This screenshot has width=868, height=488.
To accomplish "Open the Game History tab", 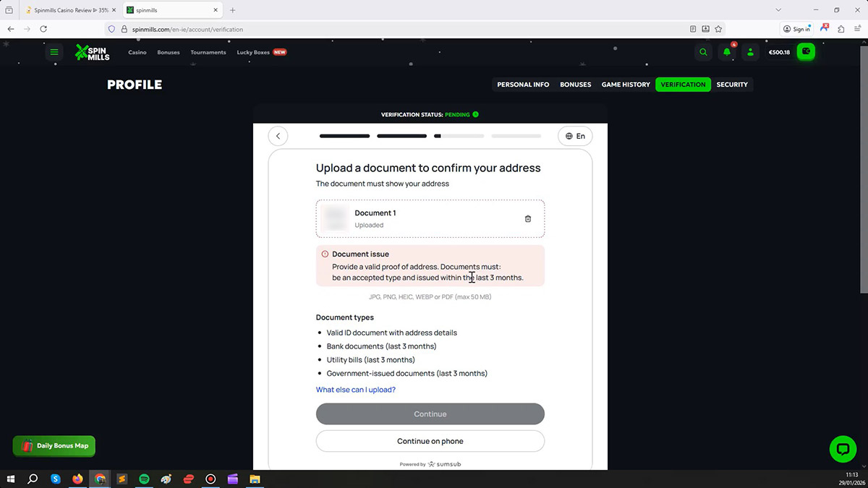I will pyautogui.click(x=626, y=85).
